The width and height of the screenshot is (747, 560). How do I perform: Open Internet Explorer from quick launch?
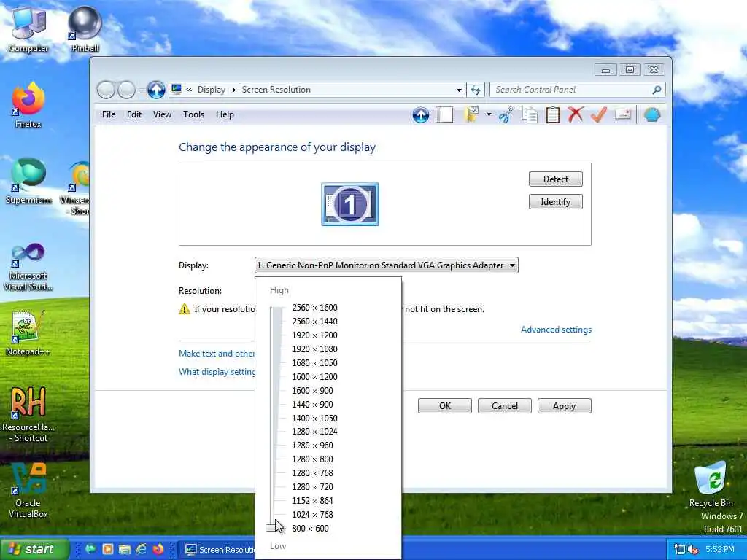point(142,549)
